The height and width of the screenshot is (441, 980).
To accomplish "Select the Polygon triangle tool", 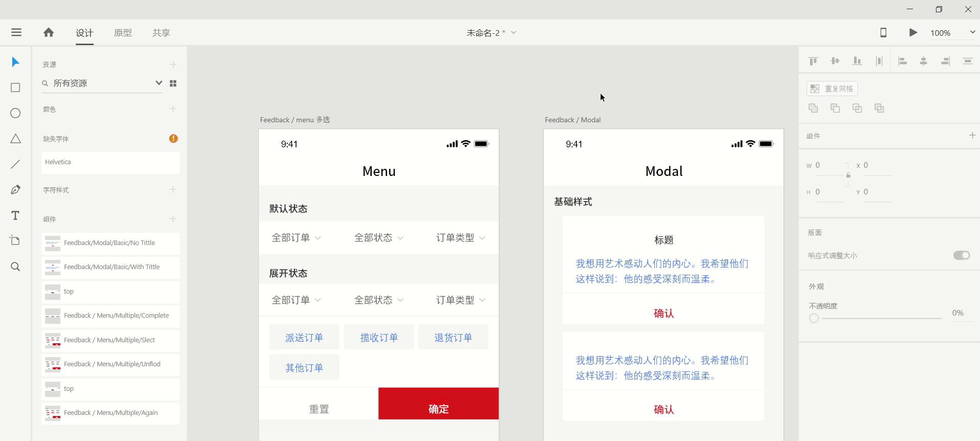I will tap(15, 139).
